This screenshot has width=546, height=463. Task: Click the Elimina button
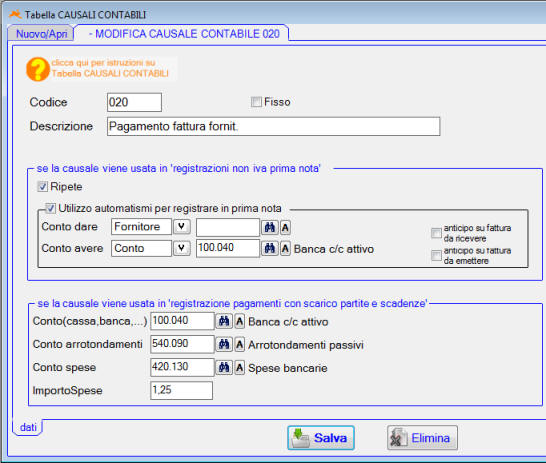pyautogui.click(x=422, y=438)
